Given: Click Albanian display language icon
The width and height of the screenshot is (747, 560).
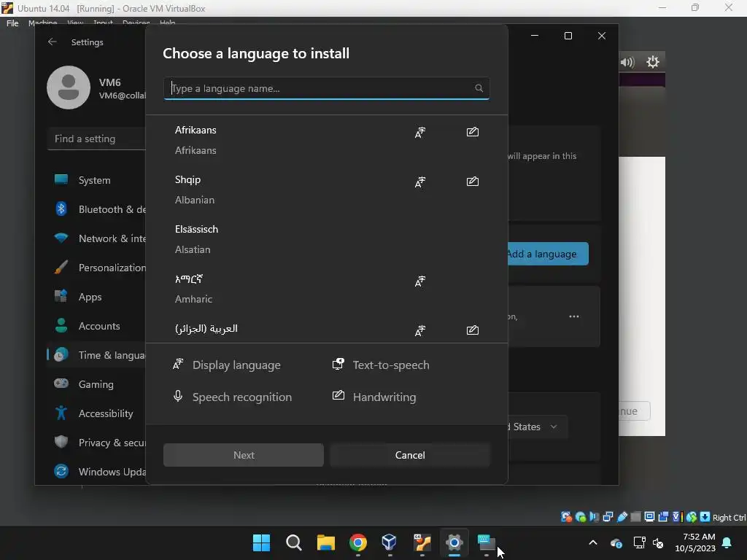Looking at the screenshot, I should pyautogui.click(x=419, y=182).
